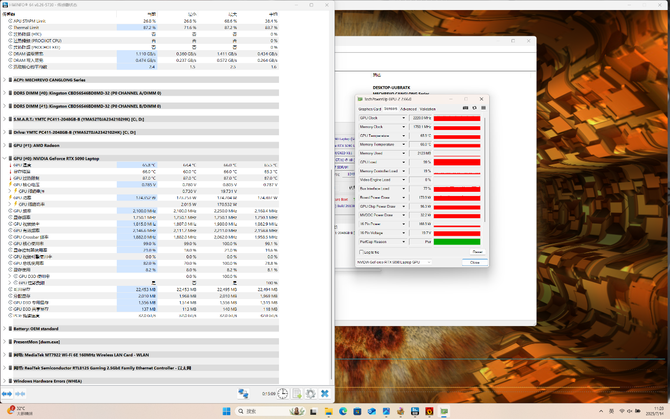Enable the Log to file checkbox
Viewport: 670px width, 419px height.
pyautogui.click(x=362, y=252)
